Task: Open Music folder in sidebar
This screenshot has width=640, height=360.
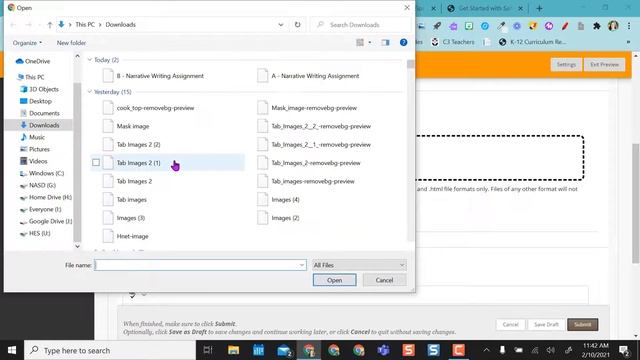Action: click(33, 137)
